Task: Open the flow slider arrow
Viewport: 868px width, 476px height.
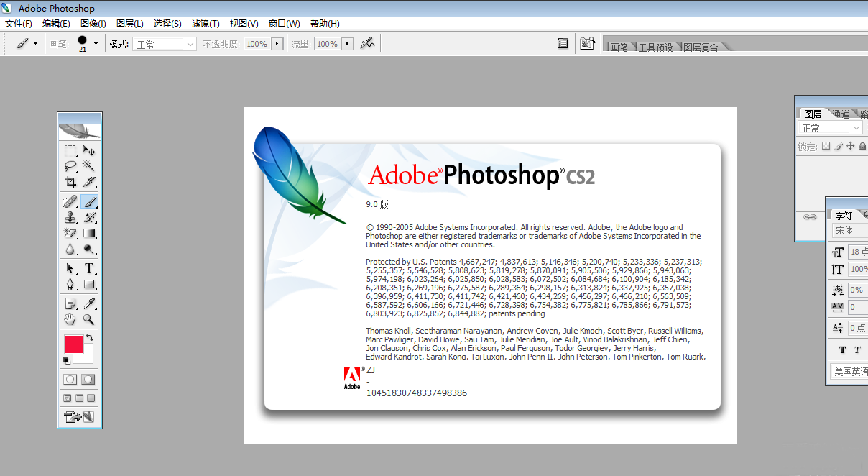Action: click(x=348, y=44)
